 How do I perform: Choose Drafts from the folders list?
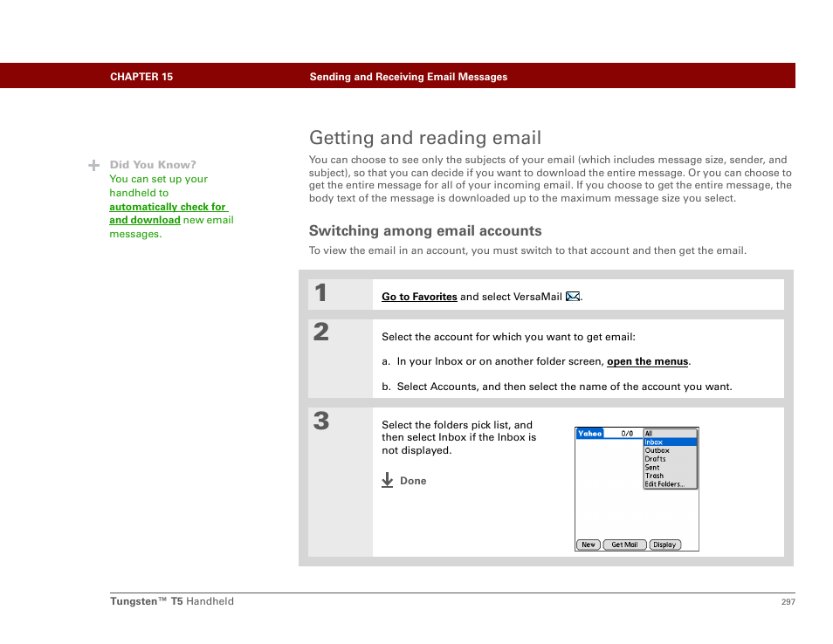click(x=670, y=459)
